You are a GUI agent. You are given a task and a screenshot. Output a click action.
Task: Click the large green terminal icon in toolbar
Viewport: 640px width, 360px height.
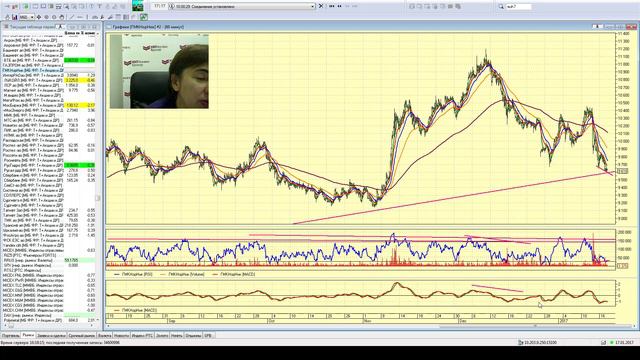click(138, 6)
